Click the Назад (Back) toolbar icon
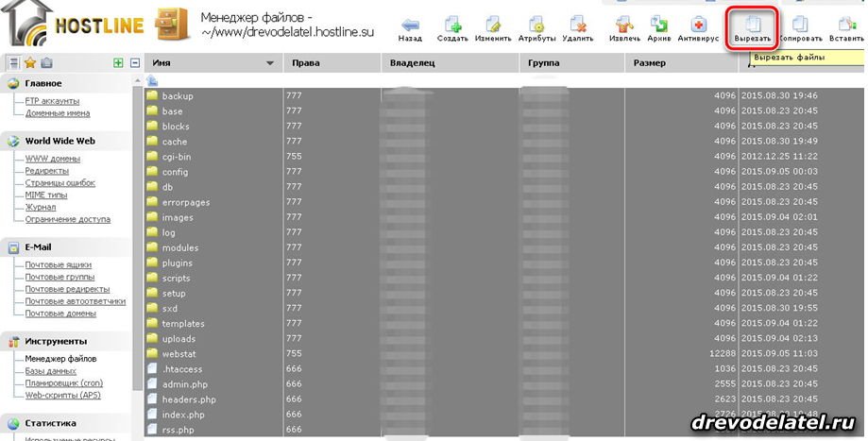 click(x=410, y=26)
